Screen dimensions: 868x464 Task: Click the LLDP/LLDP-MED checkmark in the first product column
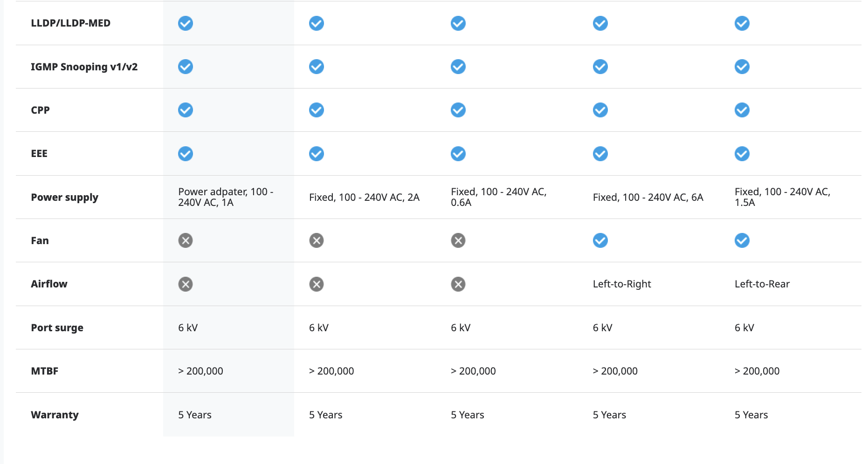(185, 23)
